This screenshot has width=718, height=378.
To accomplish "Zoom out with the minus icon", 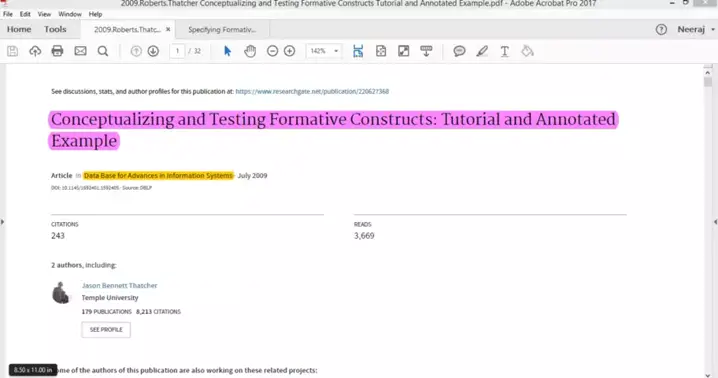I will coord(272,51).
